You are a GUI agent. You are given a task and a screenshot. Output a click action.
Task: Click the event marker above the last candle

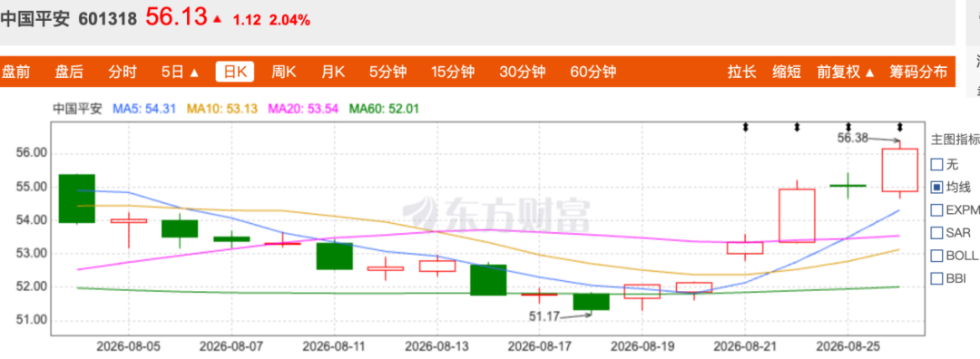899,127
